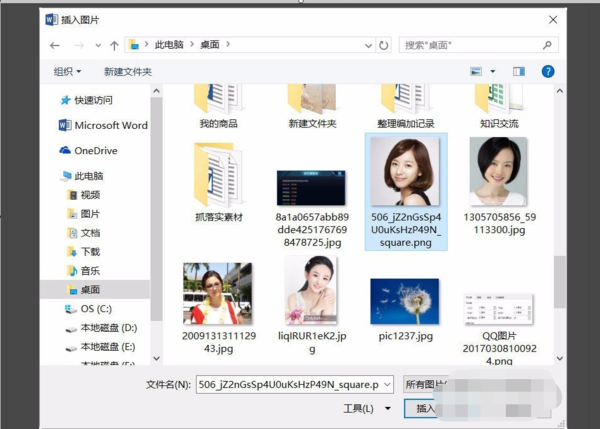Click 此电脑 in the address bar
This screenshot has width=600, height=429.
click(169, 45)
